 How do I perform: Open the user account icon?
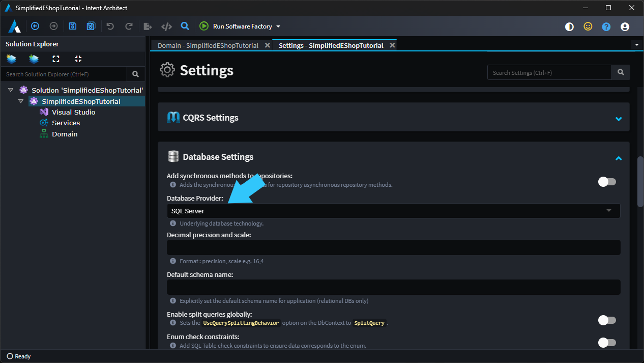pyautogui.click(x=625, y=26)
